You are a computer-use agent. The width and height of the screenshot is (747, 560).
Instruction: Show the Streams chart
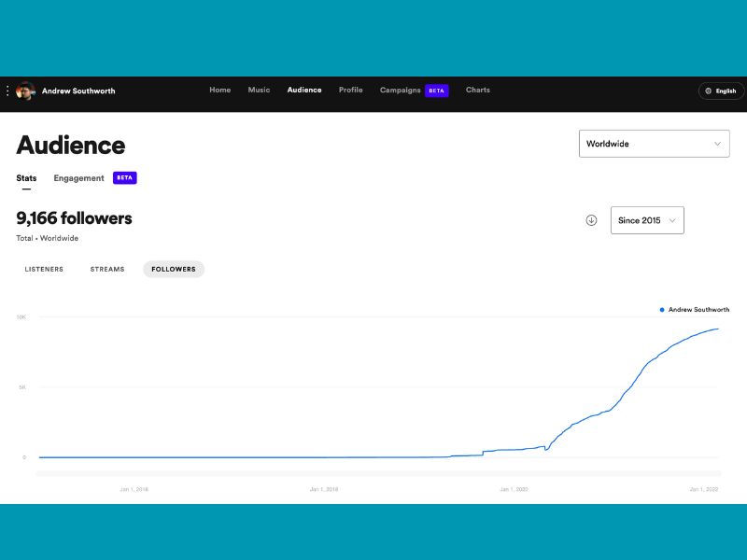107,269
